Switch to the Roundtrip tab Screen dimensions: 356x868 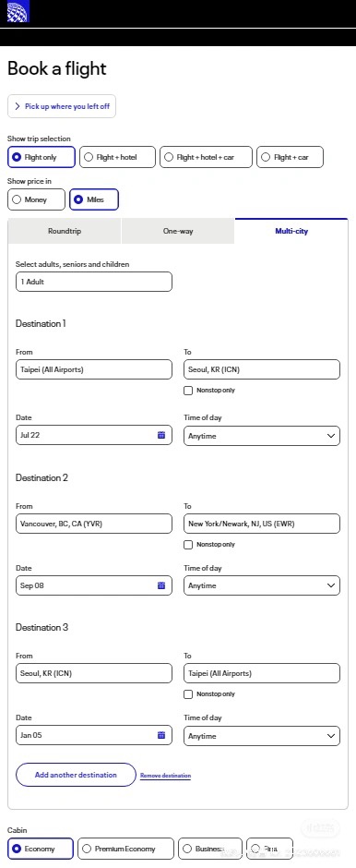pyautogui.click(x=65, y=232)
